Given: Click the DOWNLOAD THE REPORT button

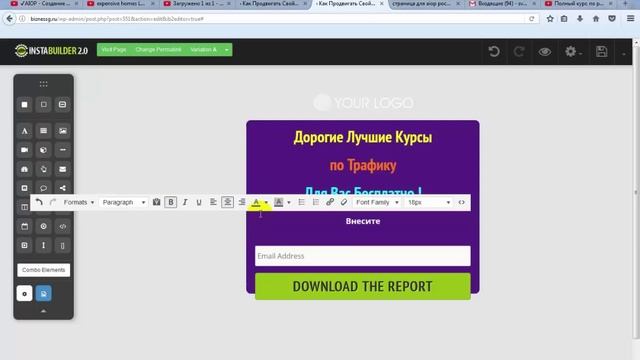Looking at the screenshot, I should 362,286.
